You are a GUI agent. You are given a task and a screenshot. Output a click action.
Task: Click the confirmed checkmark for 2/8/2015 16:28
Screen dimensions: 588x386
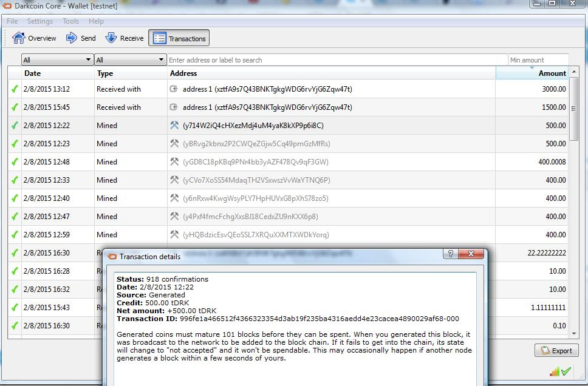(14, 271)
